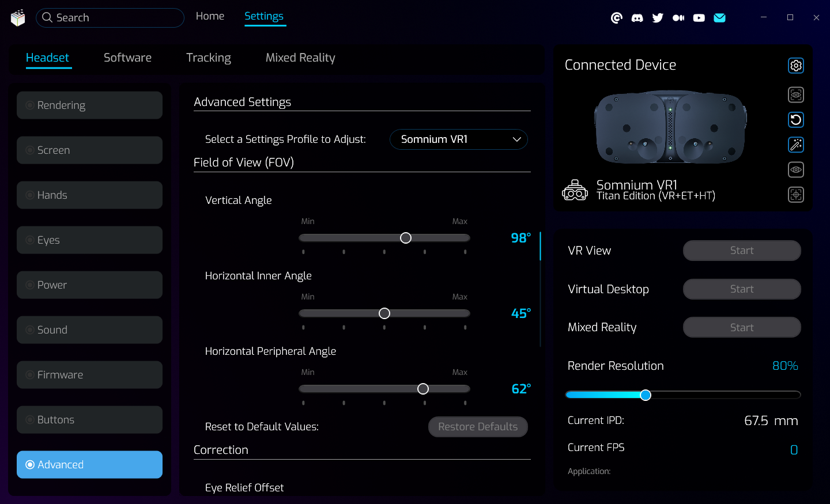Image resolution: width=830 pixels, height=504 pixels.
Task: Click the Somnium VR1 headset image
Action: 670,127
